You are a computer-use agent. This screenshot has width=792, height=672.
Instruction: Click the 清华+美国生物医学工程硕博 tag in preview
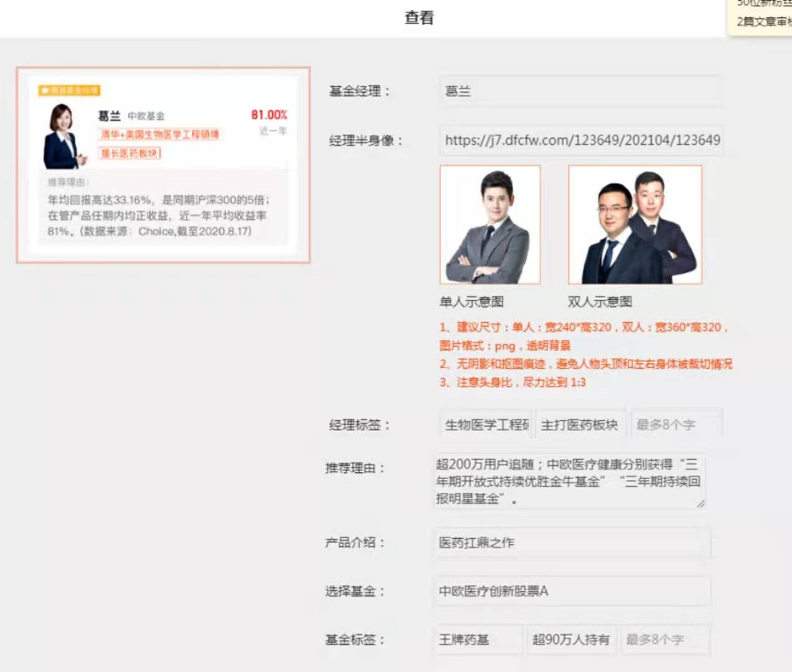click(160, 134)
